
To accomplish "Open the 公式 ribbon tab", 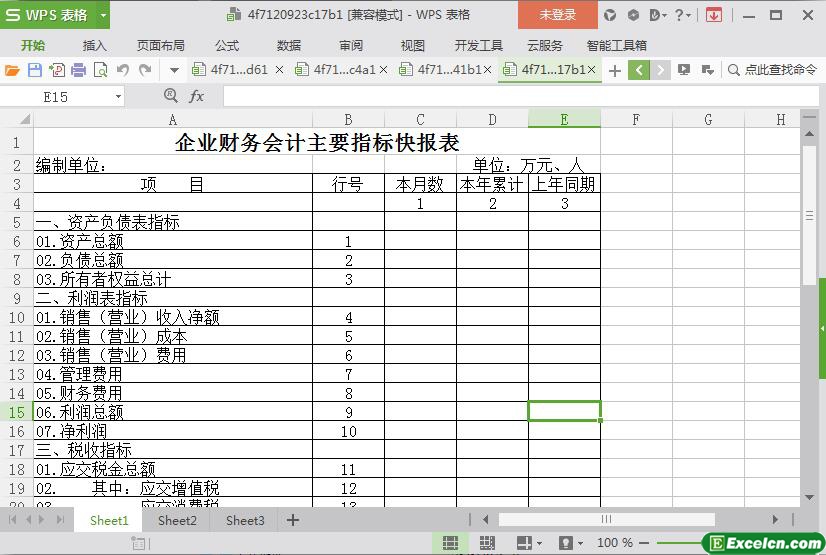I will click(227, 46).
